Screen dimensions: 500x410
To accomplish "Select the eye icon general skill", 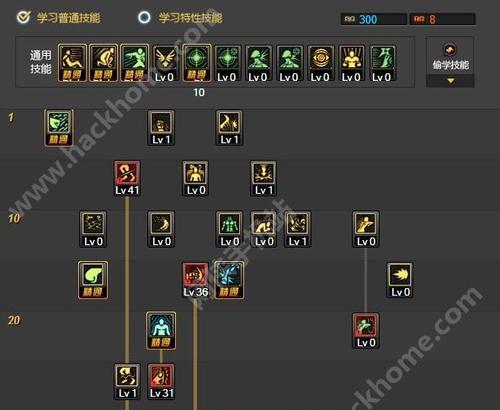I will (x=320, y=63).
